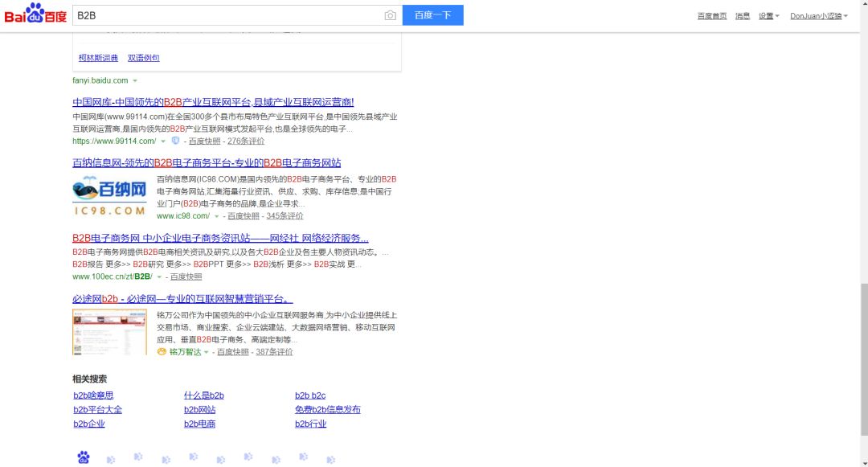Click the 必途网 site preview thumbnail
The height and width of the screenshot is (467, 868).
click(x=109, y=332)
